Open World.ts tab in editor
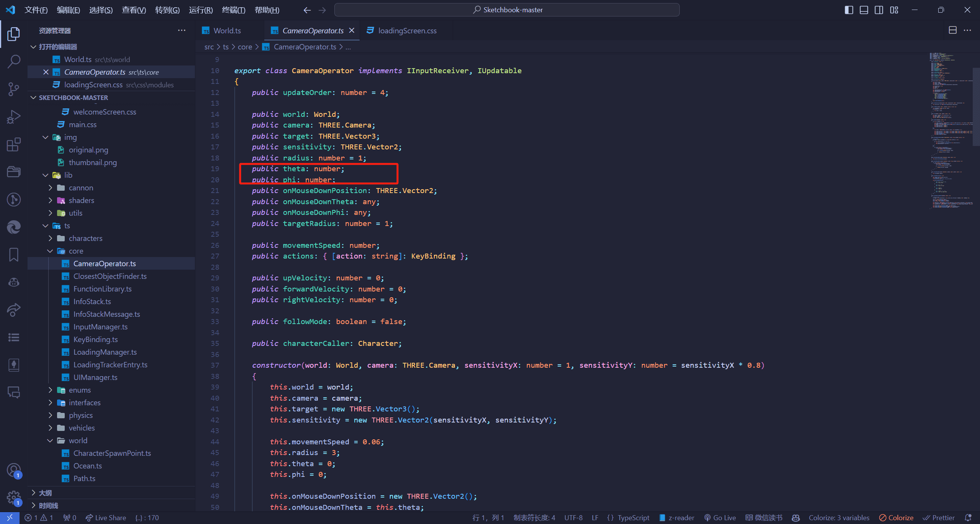Screen dimensions: 980x524 click(x=228, y=31)
